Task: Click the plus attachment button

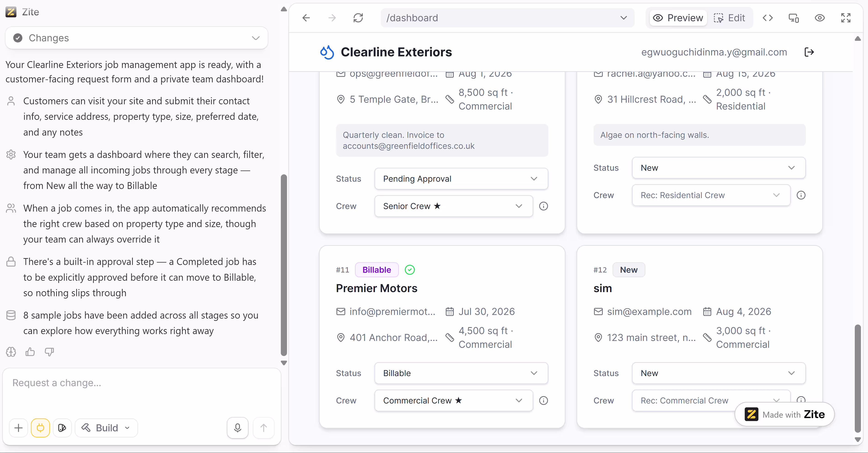Action: [x=18, y=428]
